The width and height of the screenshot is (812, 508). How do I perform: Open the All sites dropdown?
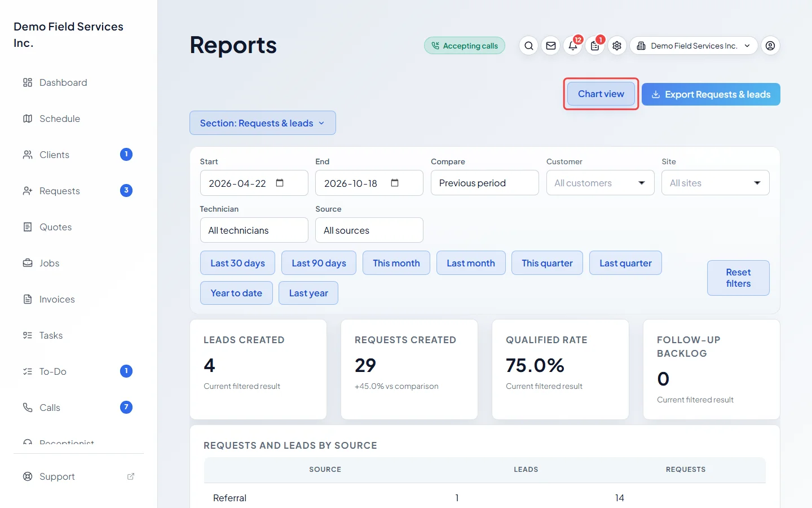[x=715, y=183]
